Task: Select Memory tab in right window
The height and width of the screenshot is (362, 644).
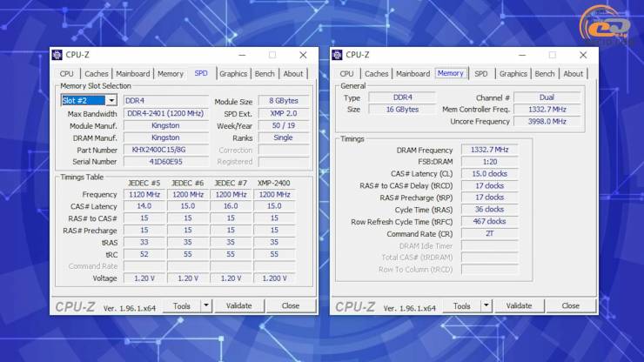Action: click(451, 73)
